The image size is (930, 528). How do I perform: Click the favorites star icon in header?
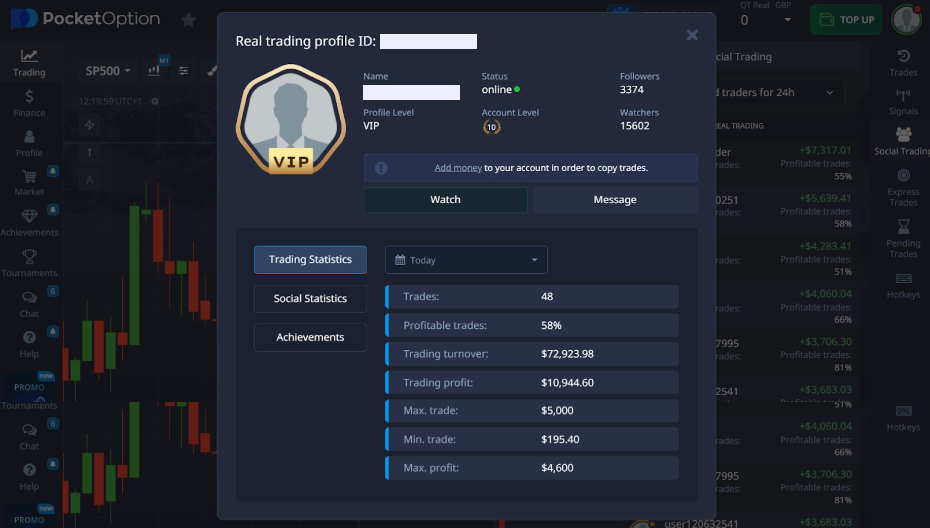tap(189, 20)
